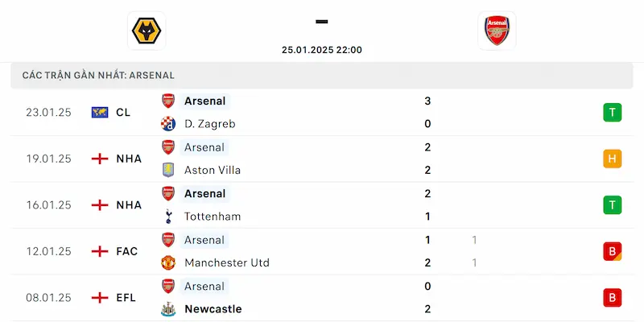
Task: Click the Champions League competition icon
Action: (x=100, y=113)
